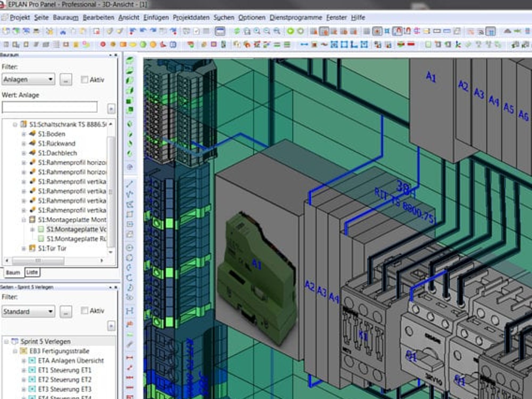Click the green circular back-arrow icon
The width and height of the screenshot is (532, 399).
[x=290, y=31]
